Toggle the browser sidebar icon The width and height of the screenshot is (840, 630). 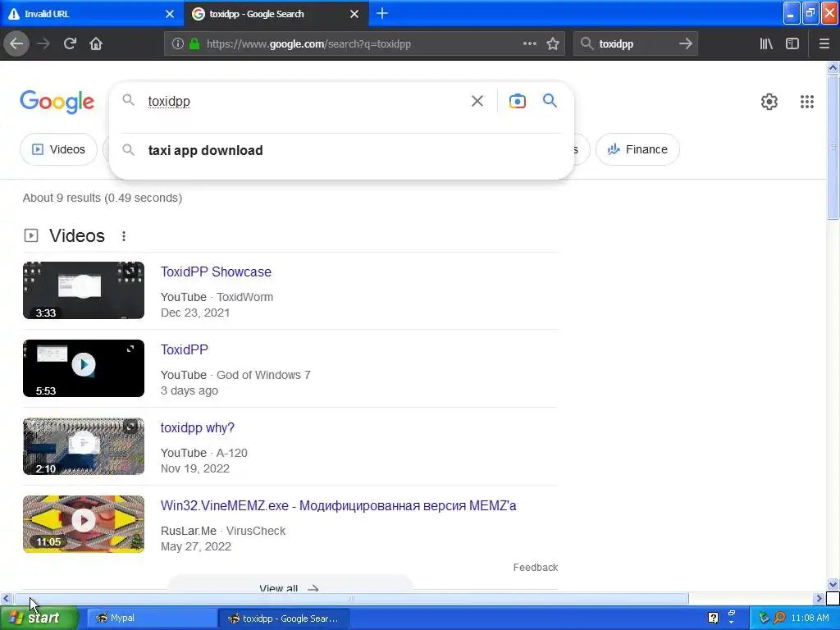(792, 44)
